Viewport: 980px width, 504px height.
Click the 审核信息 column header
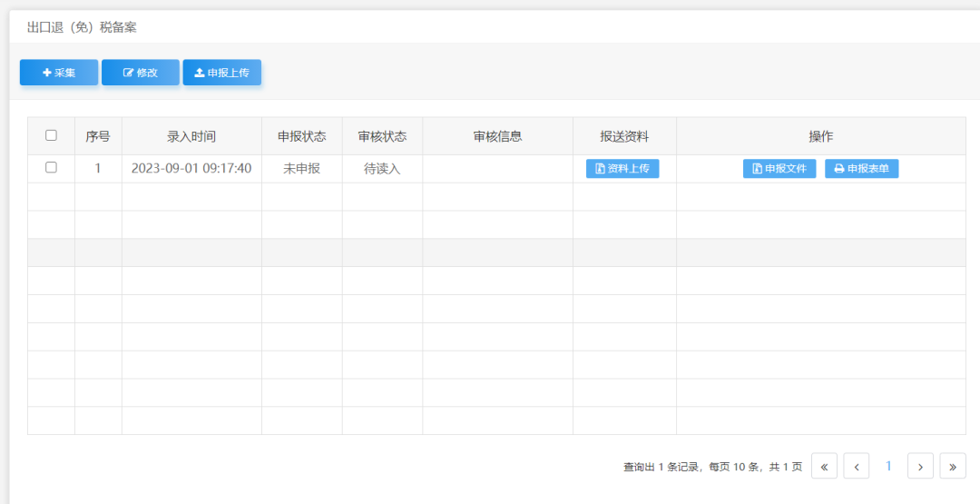497,136
